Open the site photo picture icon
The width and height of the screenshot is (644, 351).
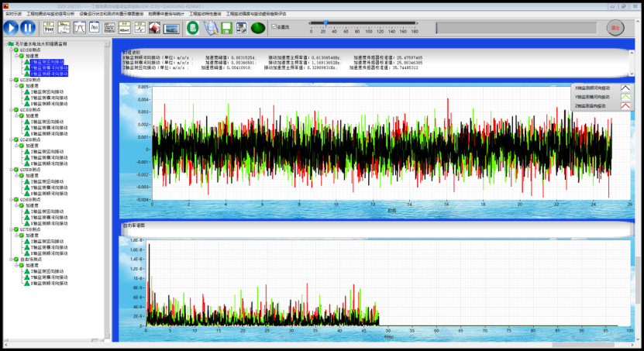point(171,29)
